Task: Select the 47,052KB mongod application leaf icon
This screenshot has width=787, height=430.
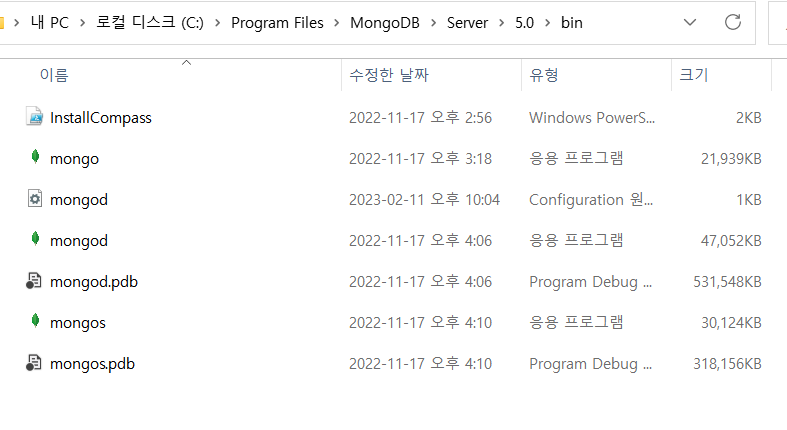Action: pyautogui.click(x=35, y=239)
